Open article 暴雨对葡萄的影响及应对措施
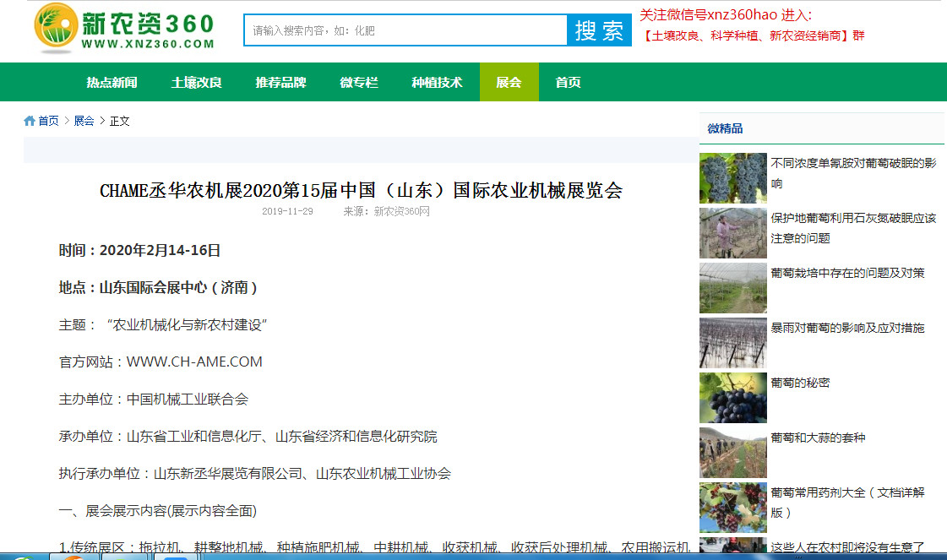 coord(847,328)
